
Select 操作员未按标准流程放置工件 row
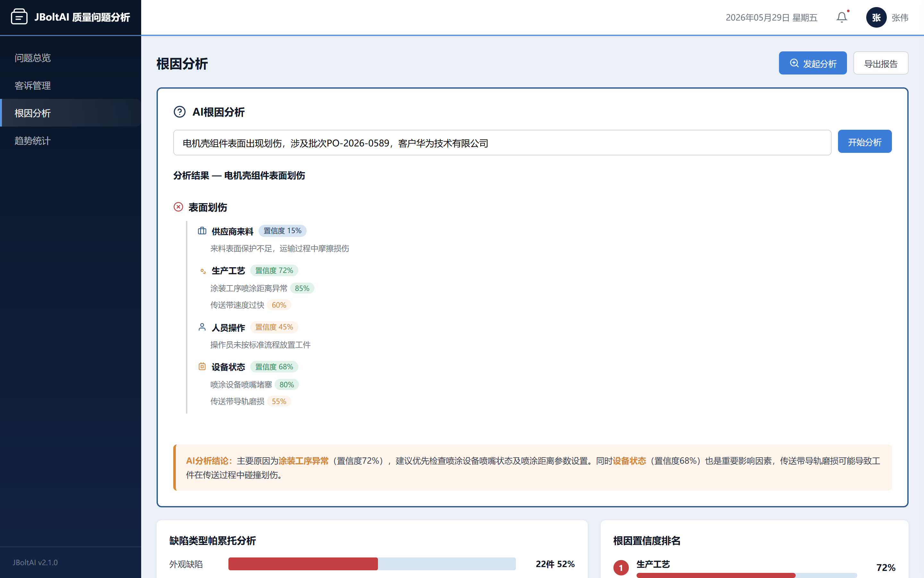click(261, 345)
